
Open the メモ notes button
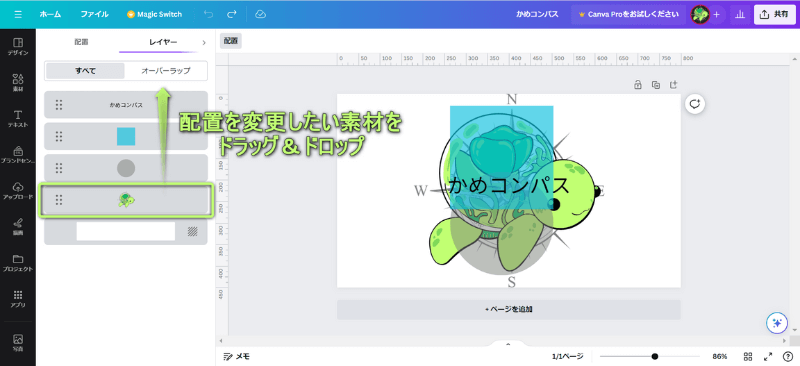237,356
